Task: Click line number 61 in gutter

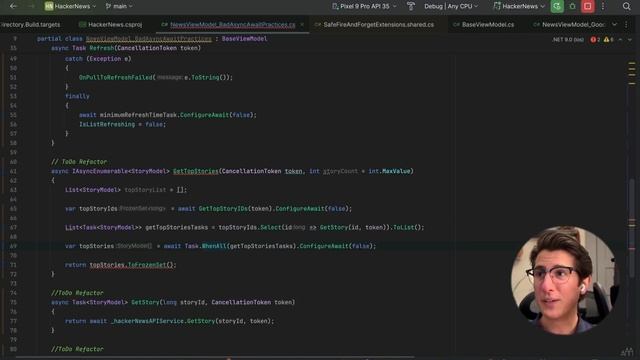Action: tap(13, 171)
